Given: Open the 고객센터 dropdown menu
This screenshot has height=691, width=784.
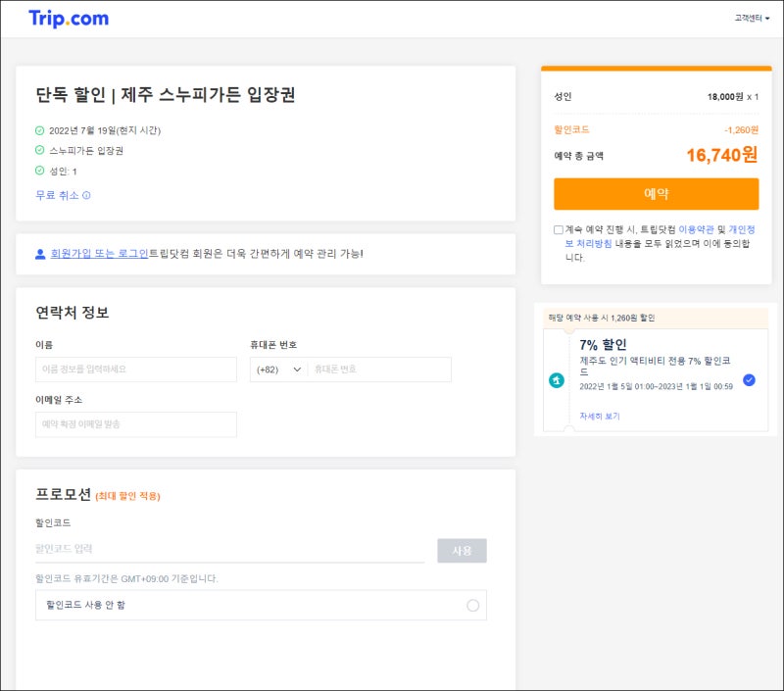Looking at the screenshot, I should (753, 19).
